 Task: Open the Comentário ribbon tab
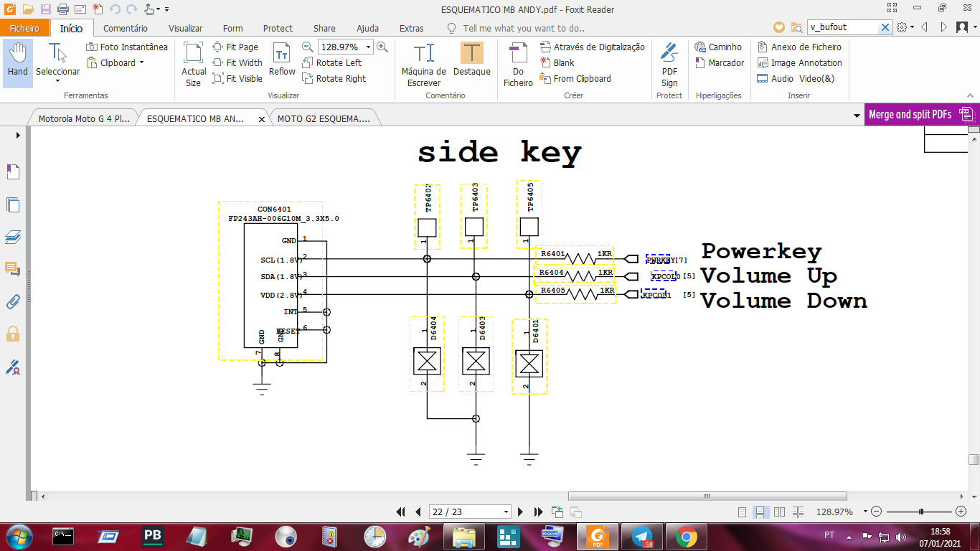pyautogui.click(x=125, y=29)
